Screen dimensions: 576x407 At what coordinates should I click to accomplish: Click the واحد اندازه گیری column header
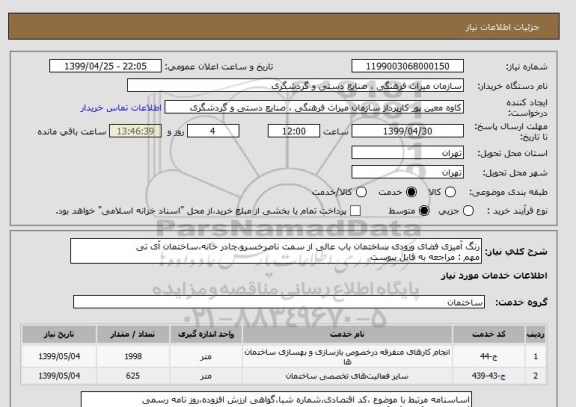pyautogui.click(x=206, y=334)
